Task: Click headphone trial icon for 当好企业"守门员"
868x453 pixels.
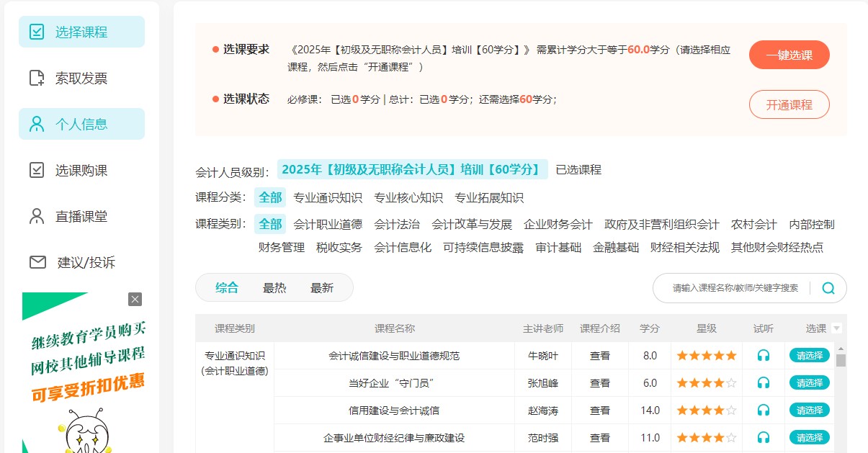Action: [x=763, y=383]
